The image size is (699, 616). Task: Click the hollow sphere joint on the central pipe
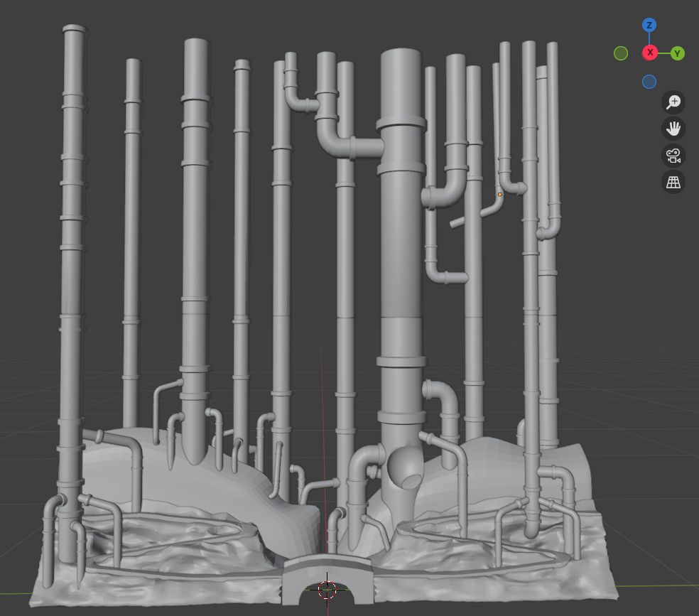pyautogui.click(x=403, y=470)
